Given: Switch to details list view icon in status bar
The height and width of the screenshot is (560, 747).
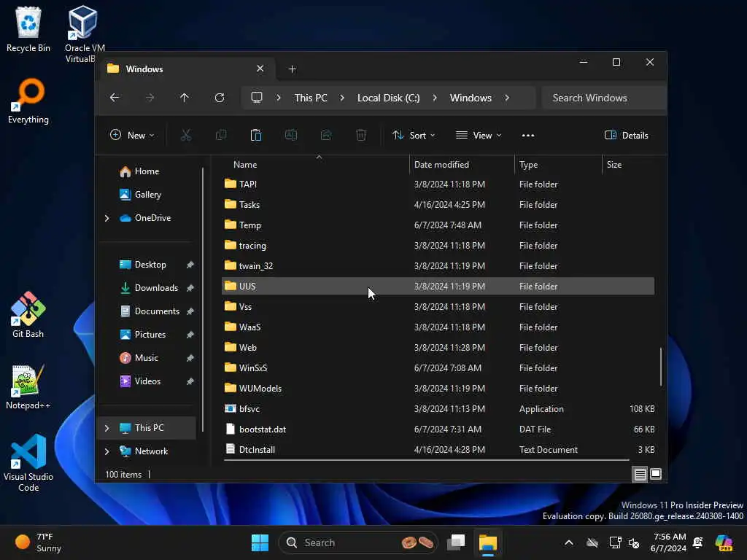Looking at the screenshot, I should coord(640,474).
